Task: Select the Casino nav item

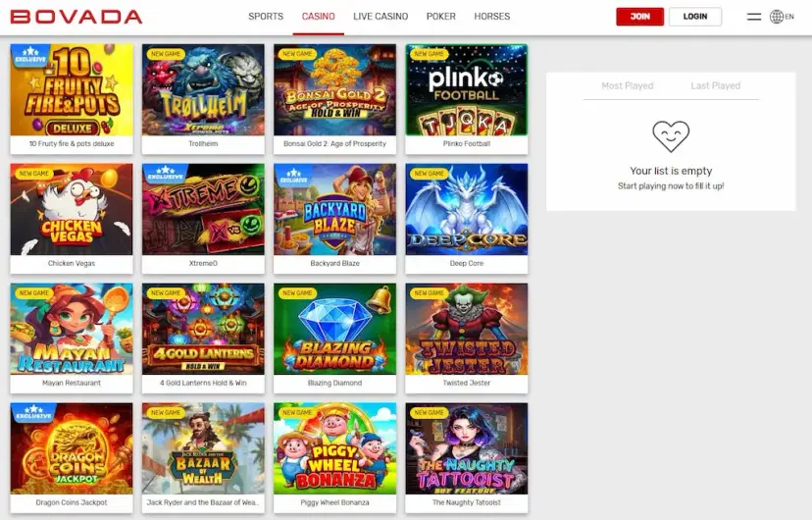Action: 318,17
